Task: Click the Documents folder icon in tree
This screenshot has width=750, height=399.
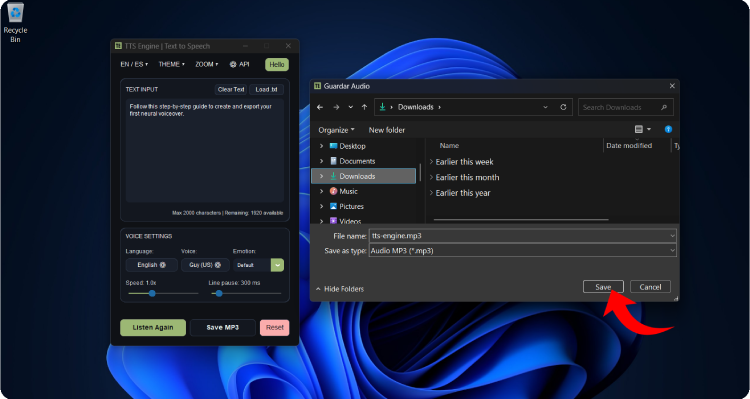Action: coord(333,161)
